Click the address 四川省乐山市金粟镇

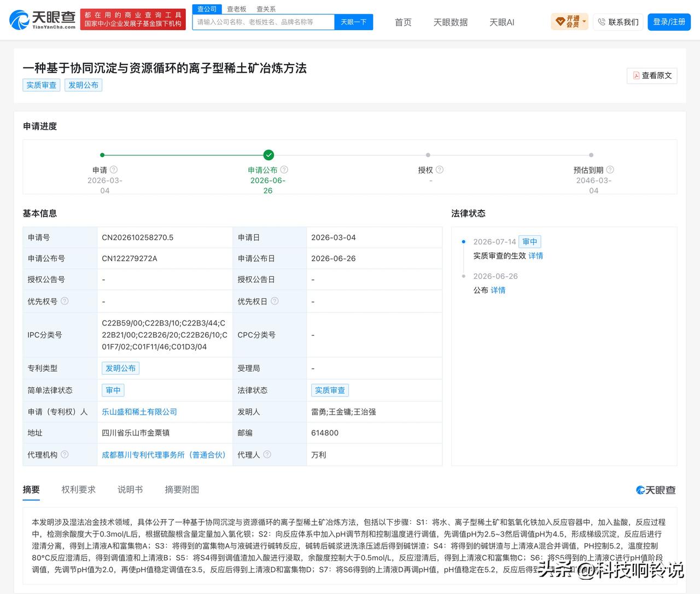tap(136, 433)
